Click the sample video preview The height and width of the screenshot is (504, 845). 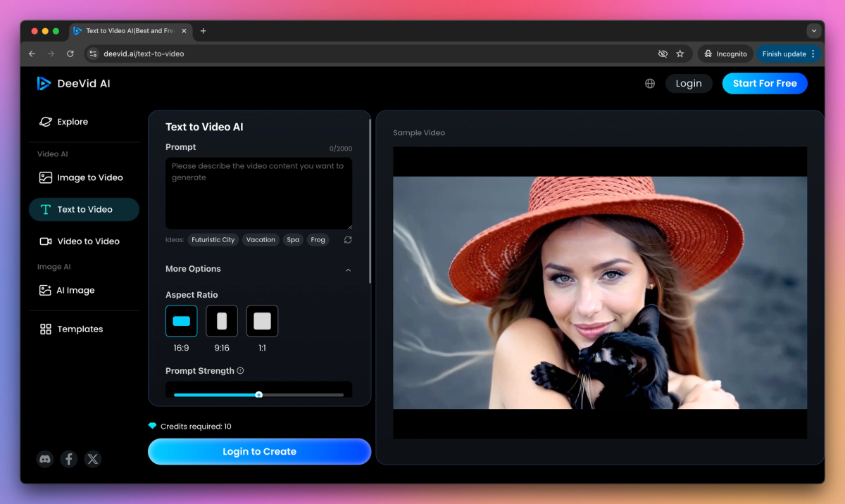pyautogui.click(x=600, y=292)
